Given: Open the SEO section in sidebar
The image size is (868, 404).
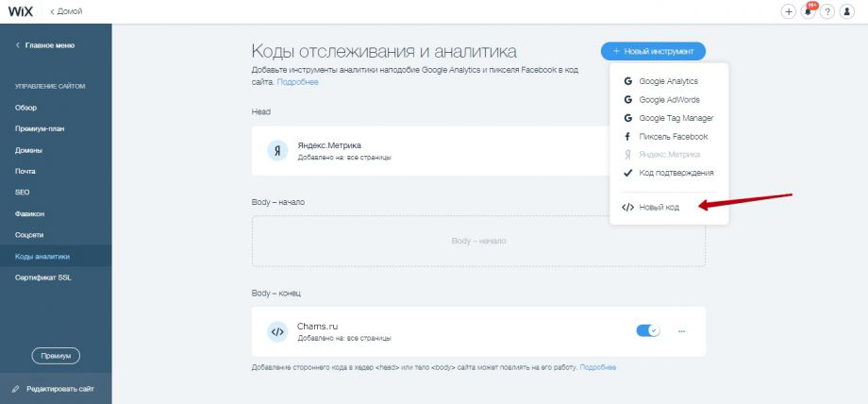Looking at the screenshot, I should [23, 192].
